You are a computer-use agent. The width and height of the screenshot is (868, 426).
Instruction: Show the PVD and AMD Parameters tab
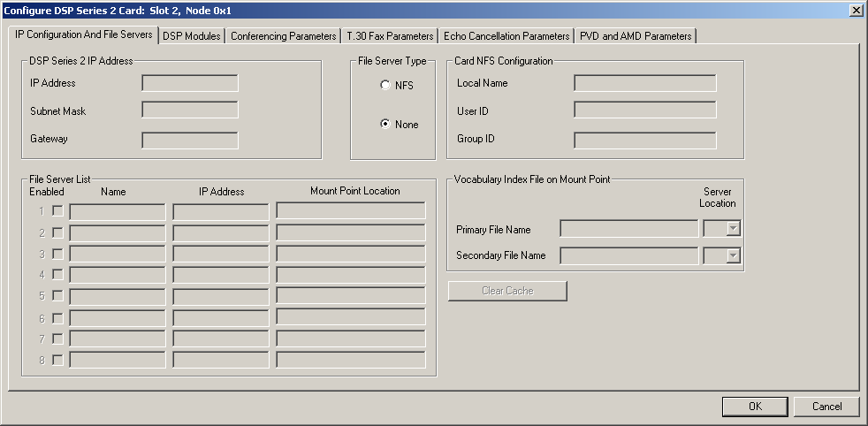636,36
